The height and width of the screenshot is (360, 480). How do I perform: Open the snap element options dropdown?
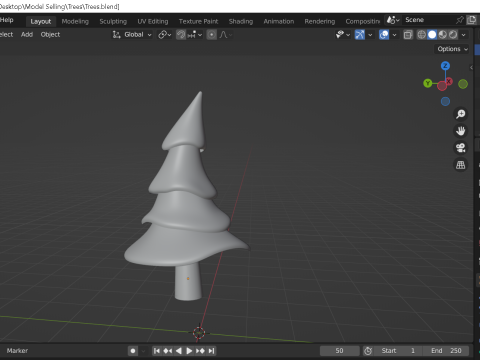195,35
